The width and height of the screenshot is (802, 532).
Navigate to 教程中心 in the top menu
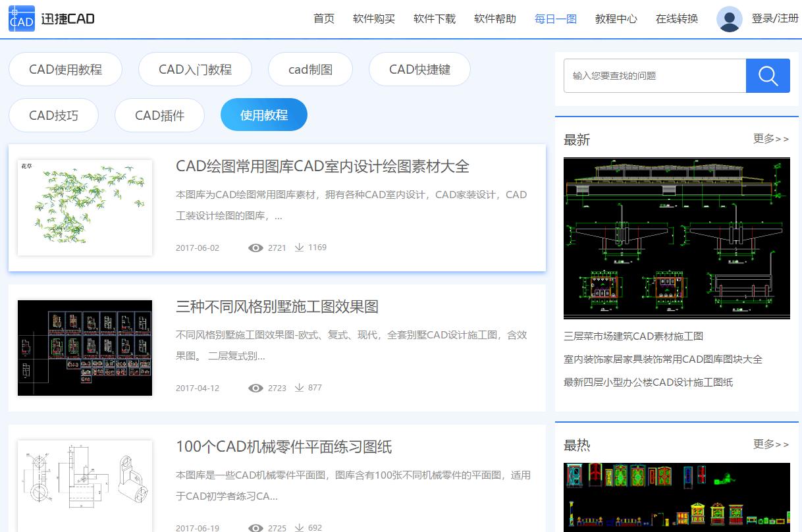616,19
